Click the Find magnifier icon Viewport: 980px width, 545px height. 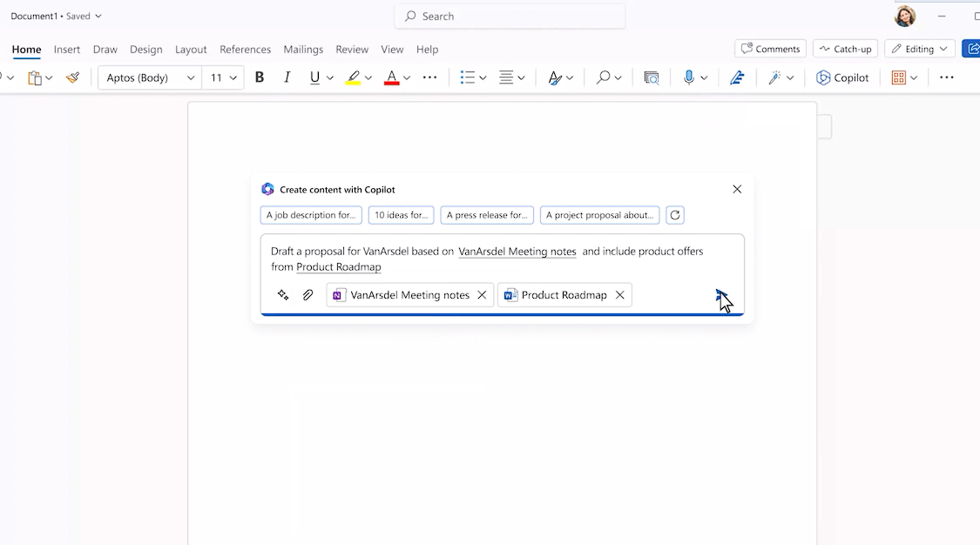603,77
